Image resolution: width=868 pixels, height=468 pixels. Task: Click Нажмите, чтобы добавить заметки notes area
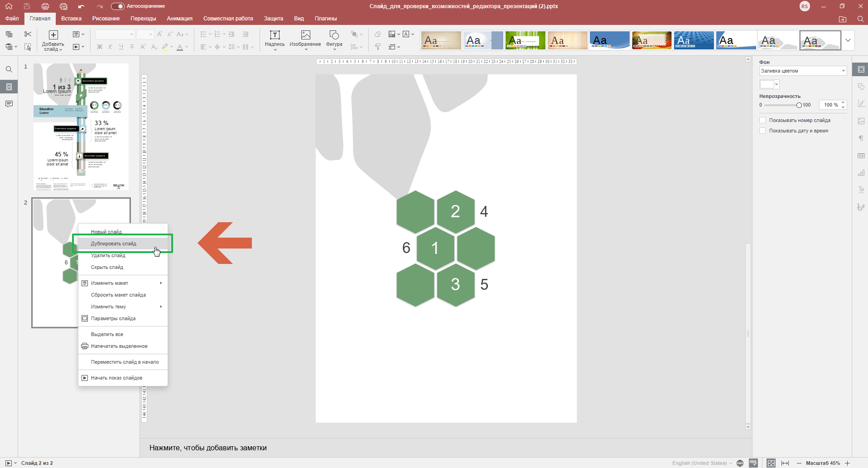[208, 448]
